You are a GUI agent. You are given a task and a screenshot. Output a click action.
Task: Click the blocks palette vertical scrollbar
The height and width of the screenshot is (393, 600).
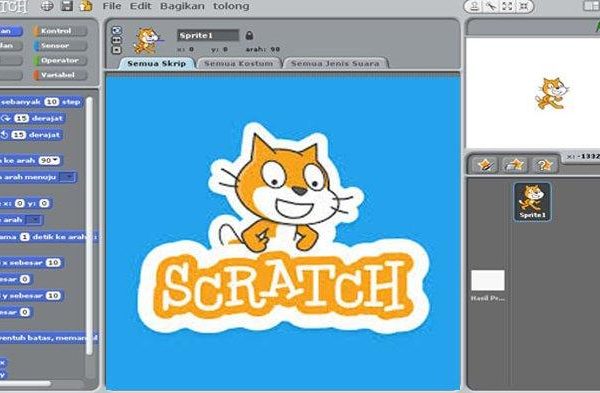point(89,226)
